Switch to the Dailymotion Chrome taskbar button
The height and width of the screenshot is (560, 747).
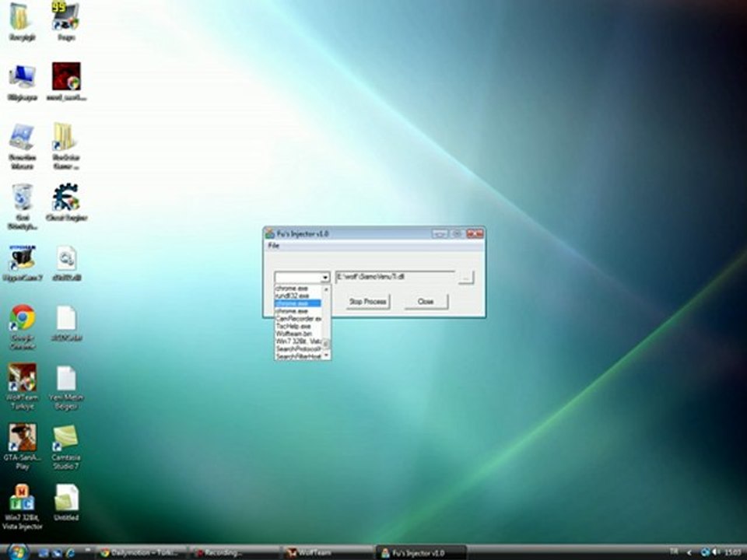coord(141,553)
